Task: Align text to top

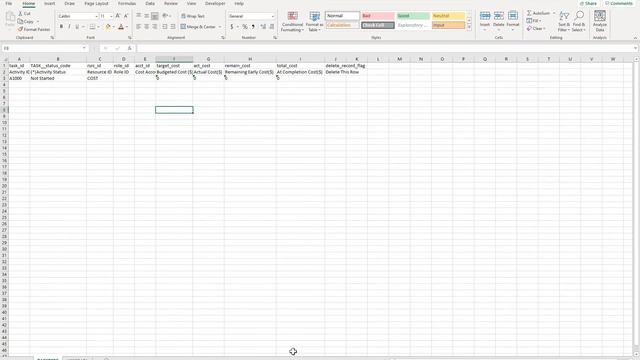Action: (139, 16)
